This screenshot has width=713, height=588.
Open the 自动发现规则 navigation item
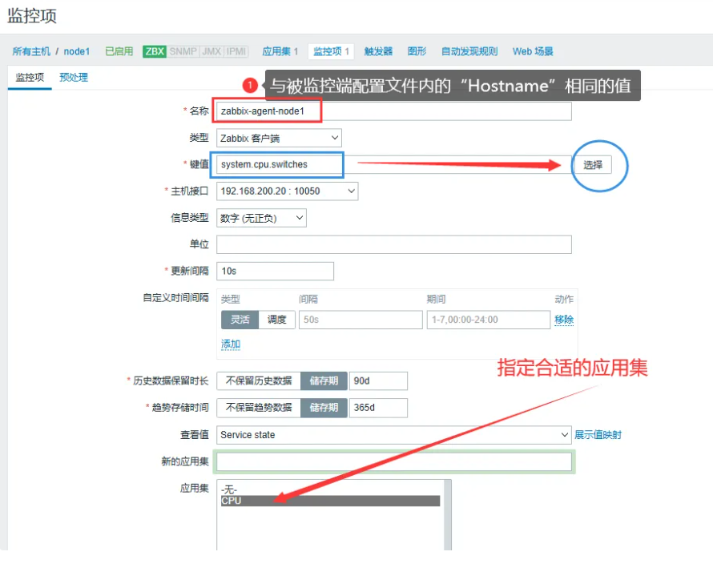(469, 51)
